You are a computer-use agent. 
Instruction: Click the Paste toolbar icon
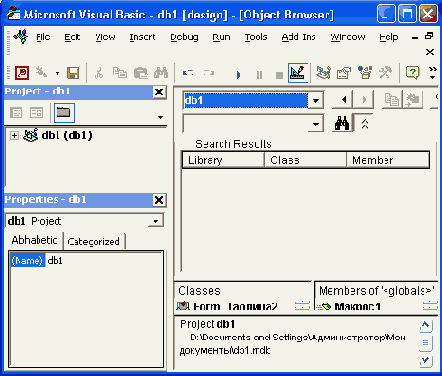coord(140,73)
